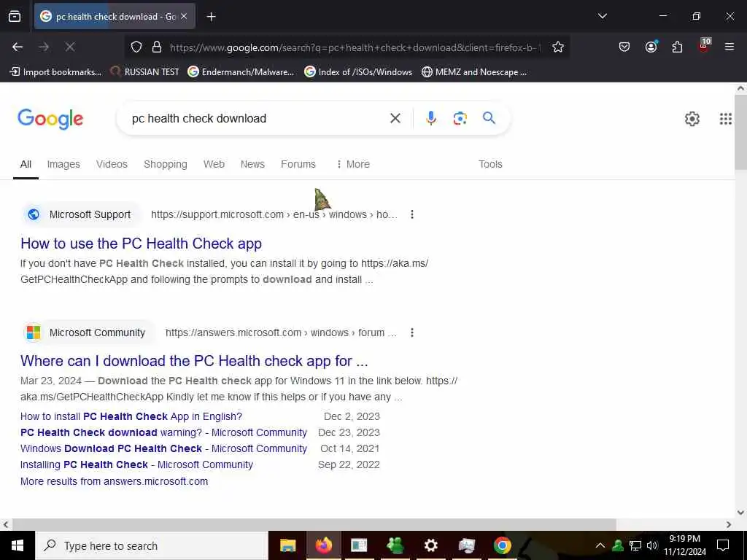Viewport: 747px width, 560px height.
Task: Open Firefox account icon
Action: tap(651, 47)
